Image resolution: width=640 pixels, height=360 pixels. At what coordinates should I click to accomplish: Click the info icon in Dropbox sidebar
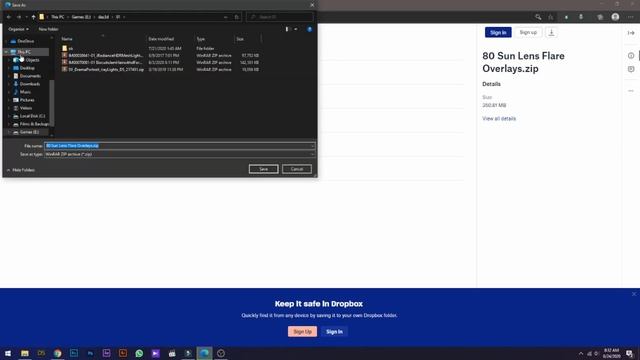tap(631, 56)
